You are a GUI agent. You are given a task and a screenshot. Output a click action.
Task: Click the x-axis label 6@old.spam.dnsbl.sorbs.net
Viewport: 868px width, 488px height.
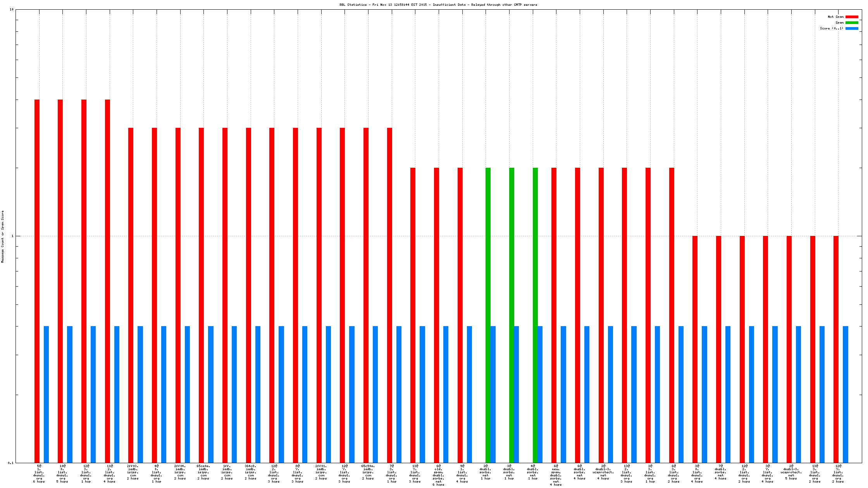click(438, 475)
